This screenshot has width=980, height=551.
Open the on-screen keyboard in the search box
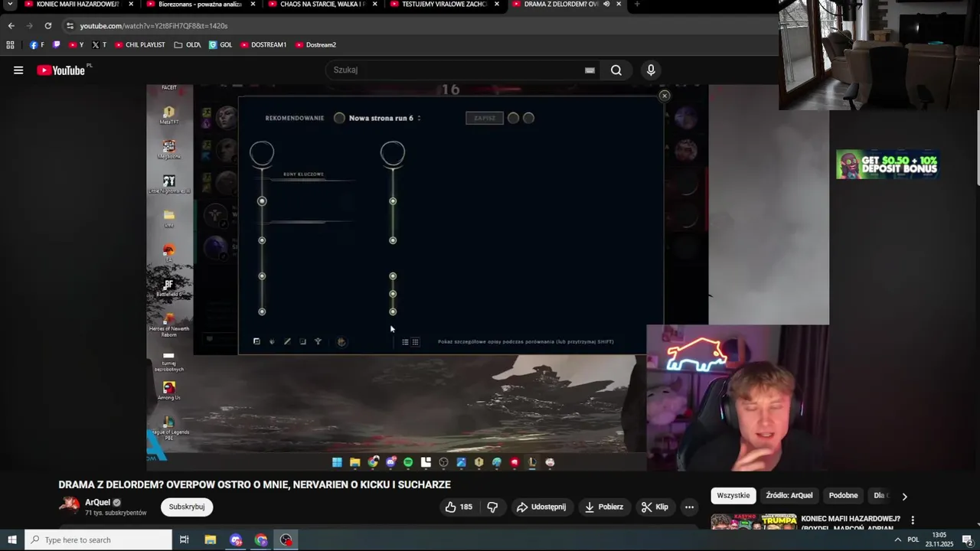[590, 70]
